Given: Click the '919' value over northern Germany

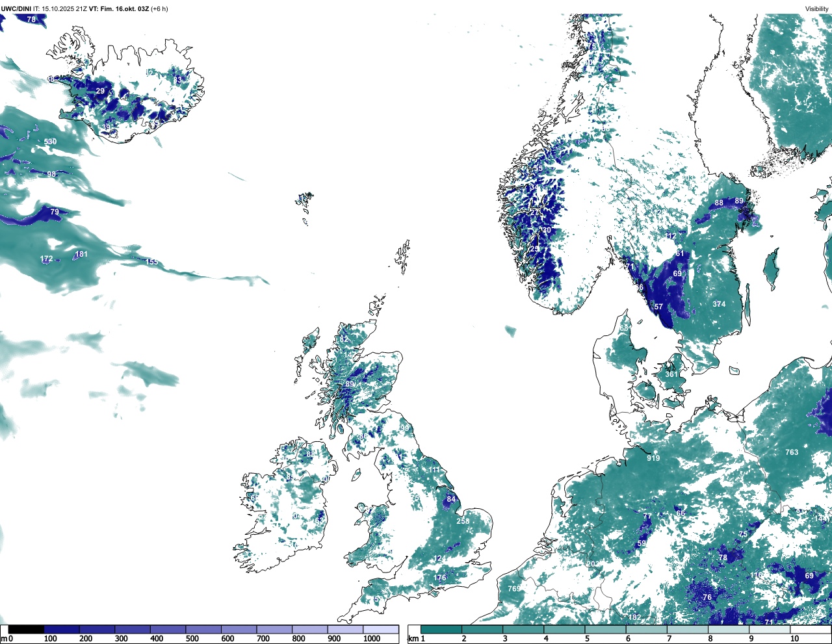Looking at the screenshot, I should click(653, 458).
